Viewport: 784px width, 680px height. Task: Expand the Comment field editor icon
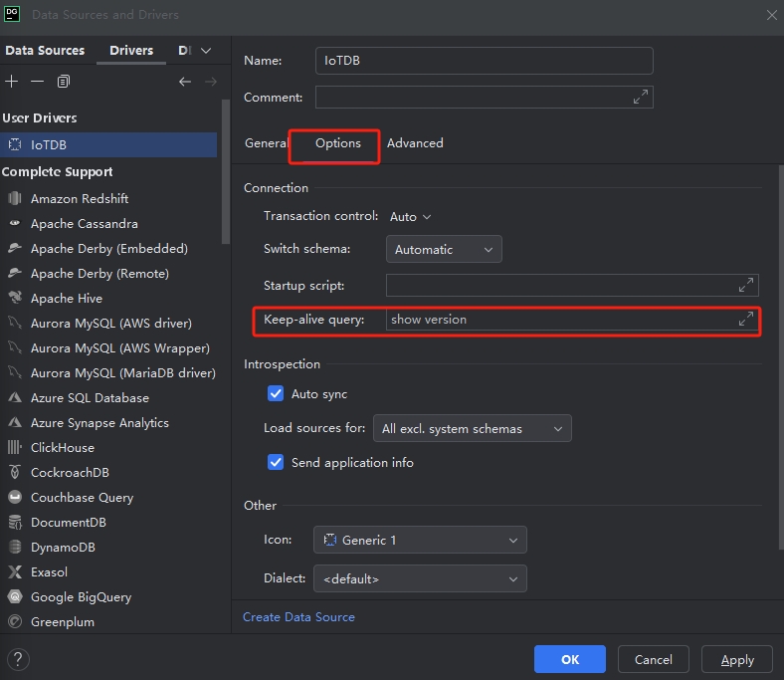(x=642, y=97)
